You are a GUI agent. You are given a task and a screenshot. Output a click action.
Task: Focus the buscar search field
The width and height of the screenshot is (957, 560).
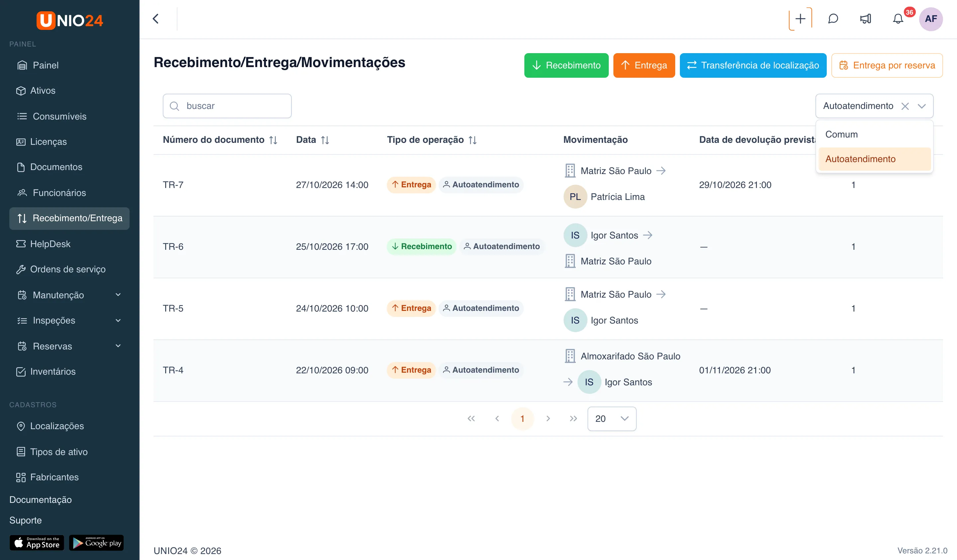(227, 106)
